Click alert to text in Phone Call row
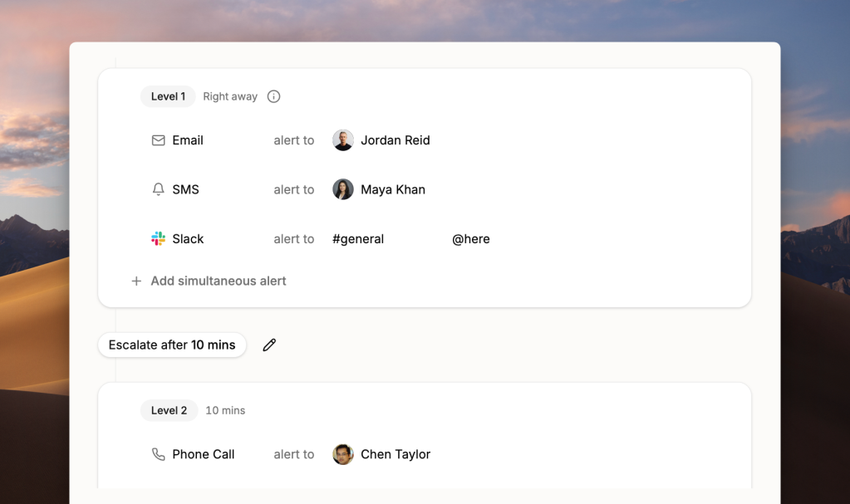 click(294, 454)
